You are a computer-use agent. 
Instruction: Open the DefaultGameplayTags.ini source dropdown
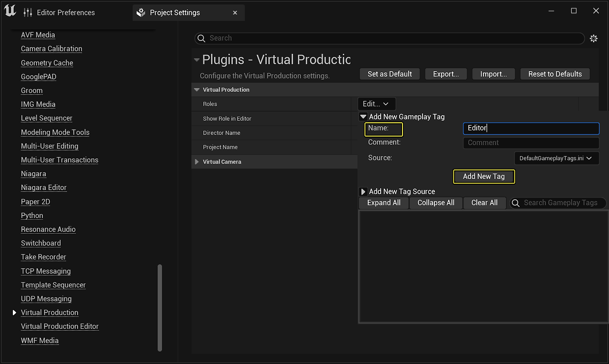557,158
